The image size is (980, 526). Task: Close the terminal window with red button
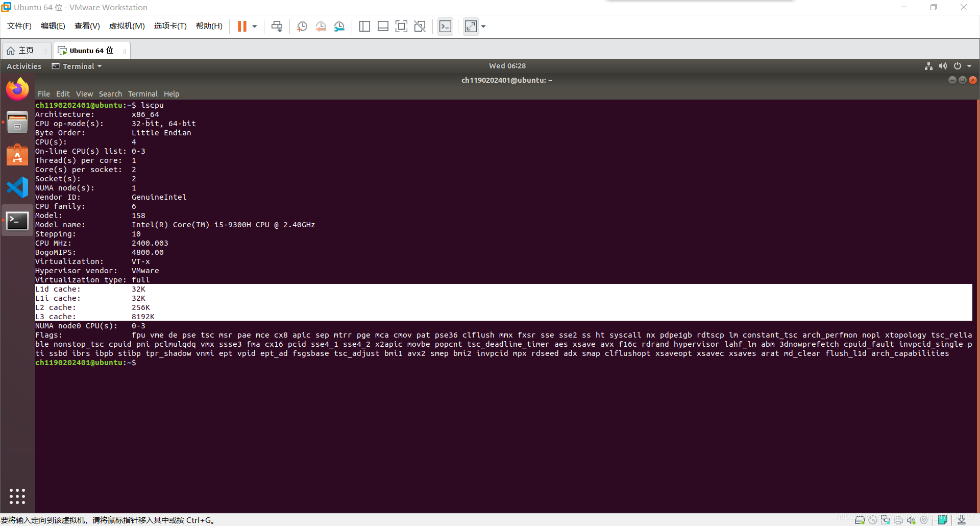pyautogui.click(x=973, y=80)
